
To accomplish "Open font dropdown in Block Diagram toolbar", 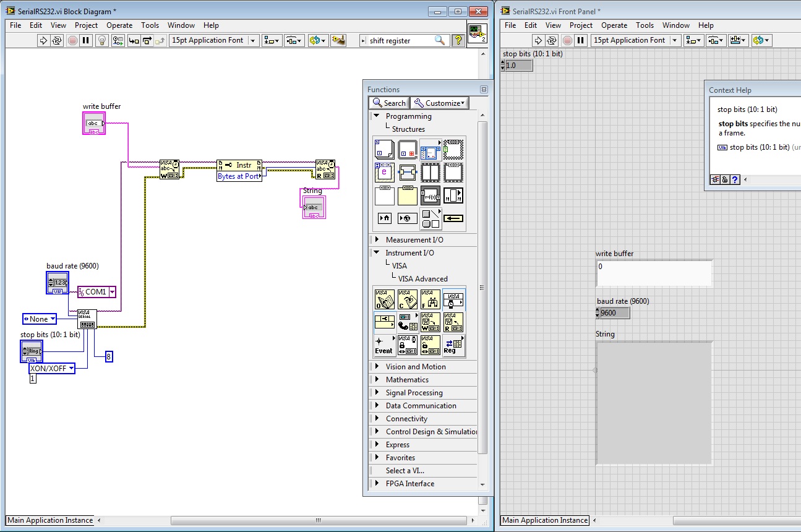I will pyautogui.click(x=253, y=40).
